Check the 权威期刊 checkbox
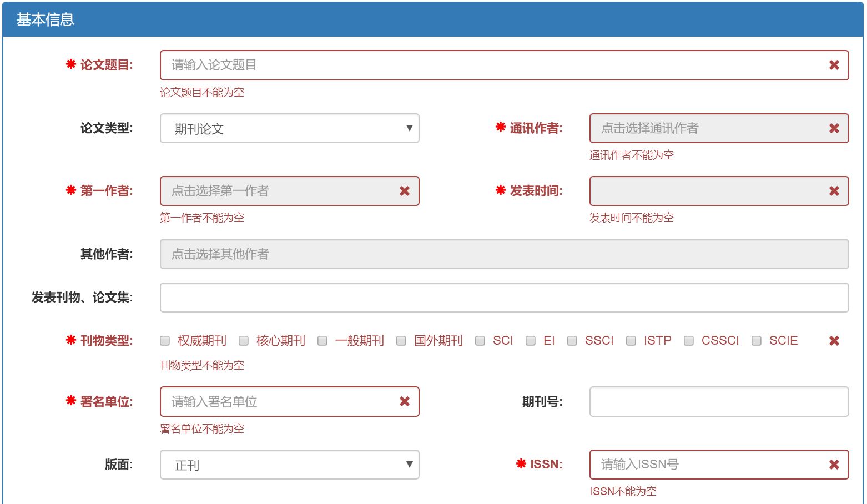867x504 pixels. coord(165,341)
